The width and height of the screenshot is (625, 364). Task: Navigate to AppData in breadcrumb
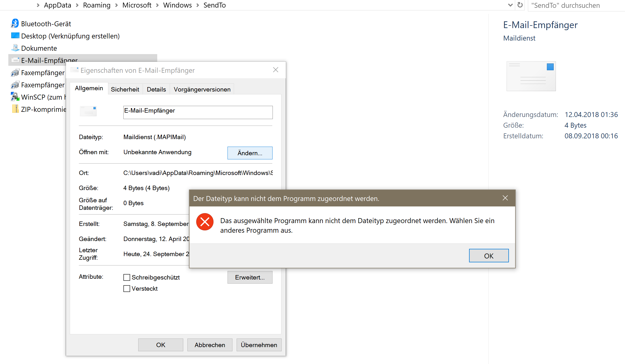coord(58,5)
